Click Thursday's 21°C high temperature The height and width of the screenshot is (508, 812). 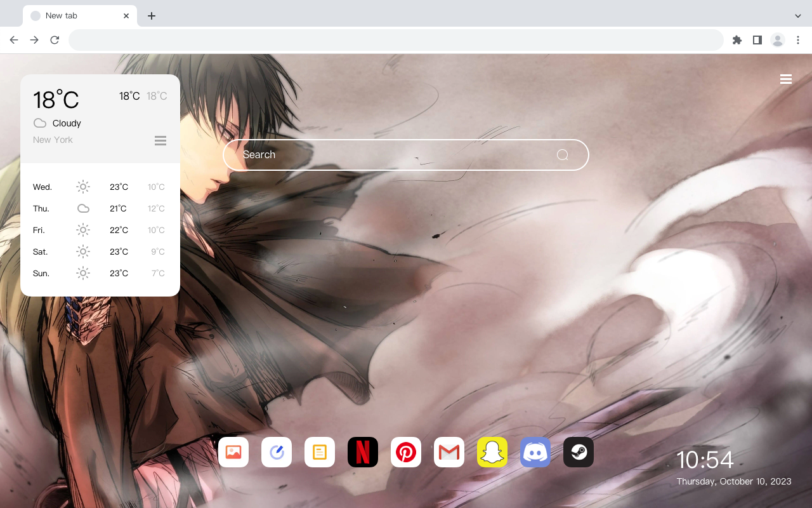(x=119, y=208)
